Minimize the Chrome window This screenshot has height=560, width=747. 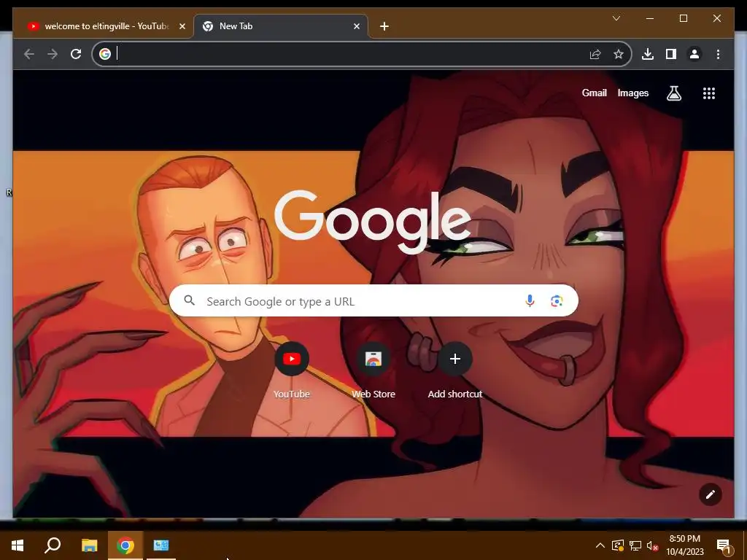650,18
